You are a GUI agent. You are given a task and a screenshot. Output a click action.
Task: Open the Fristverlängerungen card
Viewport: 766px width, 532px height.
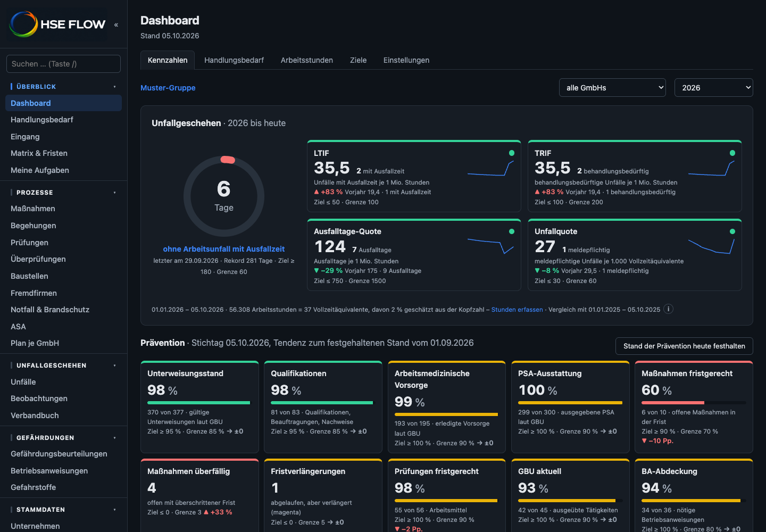323,495
